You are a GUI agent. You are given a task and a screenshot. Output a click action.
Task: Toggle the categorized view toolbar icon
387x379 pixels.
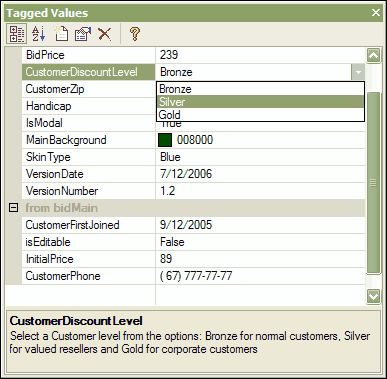coord(16,34)
